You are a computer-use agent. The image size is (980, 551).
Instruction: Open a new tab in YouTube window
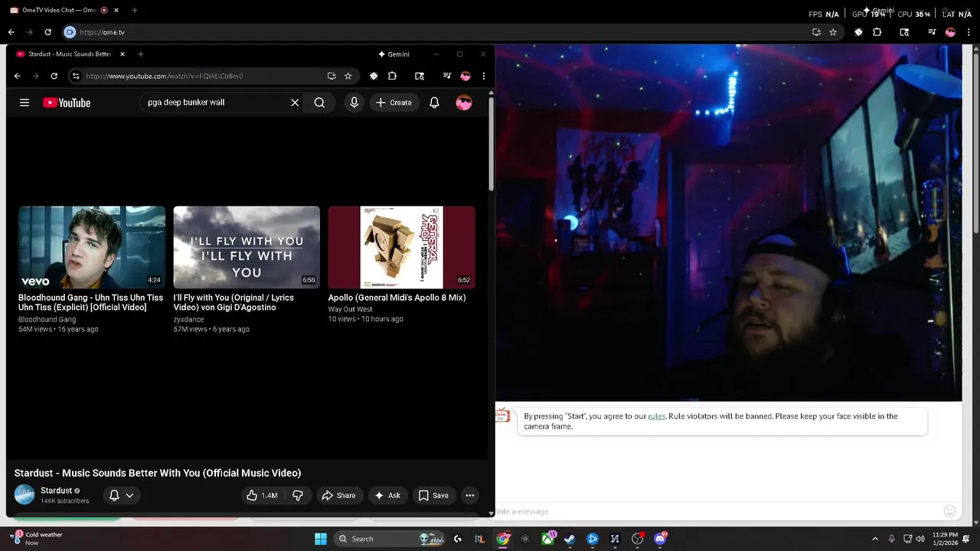(140, 54)
